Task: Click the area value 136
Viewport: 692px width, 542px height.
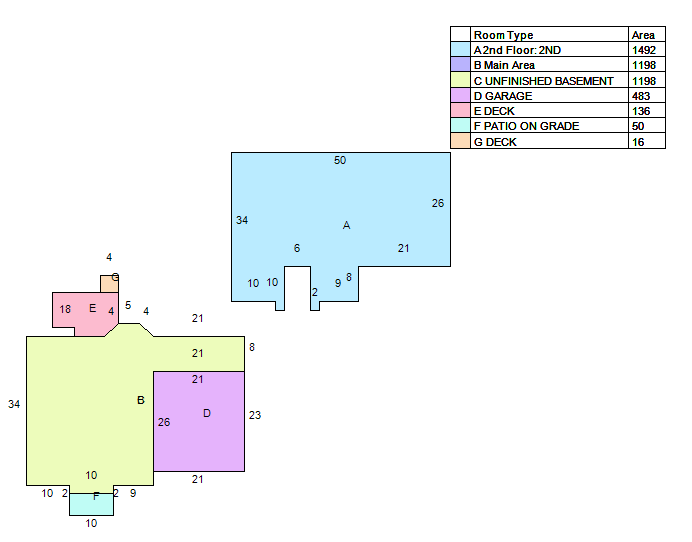Action: pos(641,111)
